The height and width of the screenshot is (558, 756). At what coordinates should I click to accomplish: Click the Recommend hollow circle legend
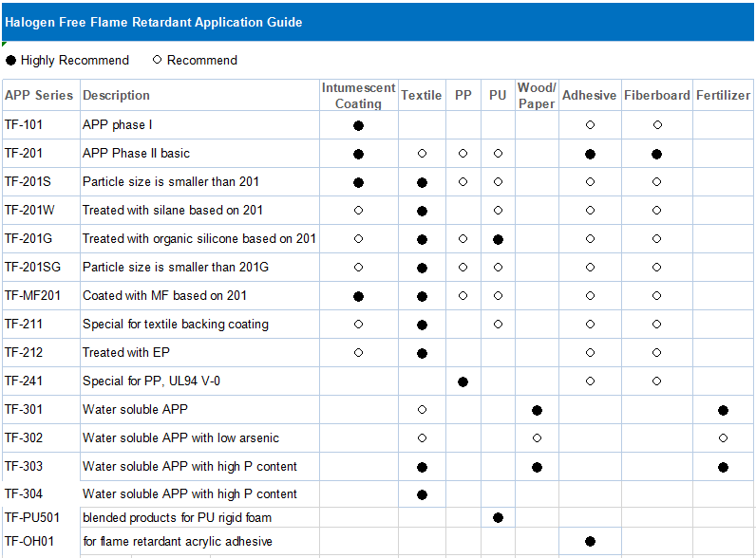click(x=158, y=60)
